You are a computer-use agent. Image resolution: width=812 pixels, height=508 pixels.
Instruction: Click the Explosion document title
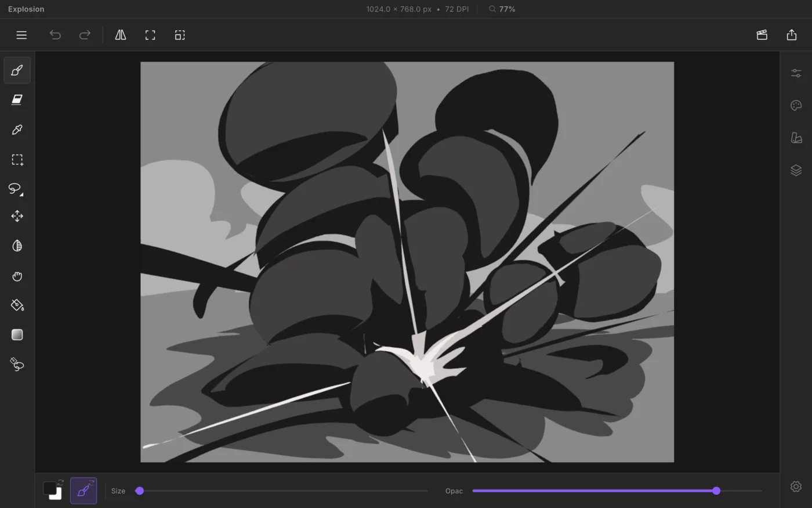coord(26,9)
